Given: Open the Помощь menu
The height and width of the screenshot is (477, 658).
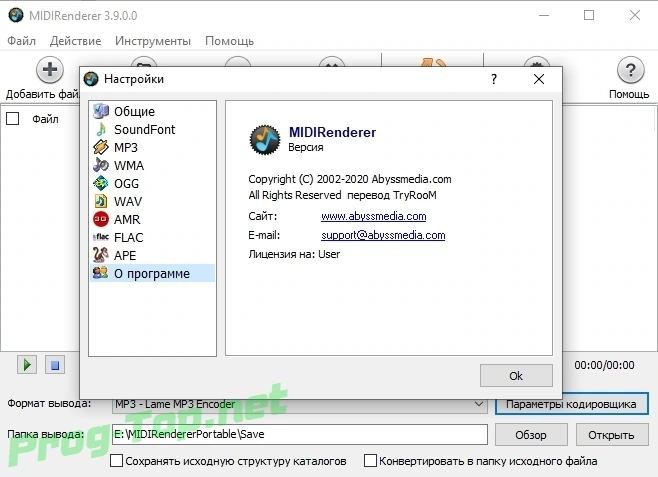Looking at the screenshot, I should point(229,41).
